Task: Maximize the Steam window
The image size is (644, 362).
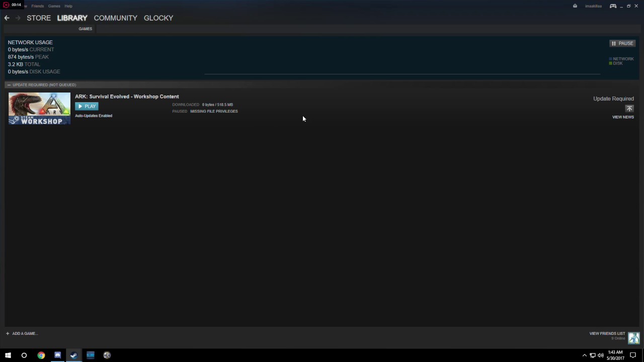Action: [628, 6]
